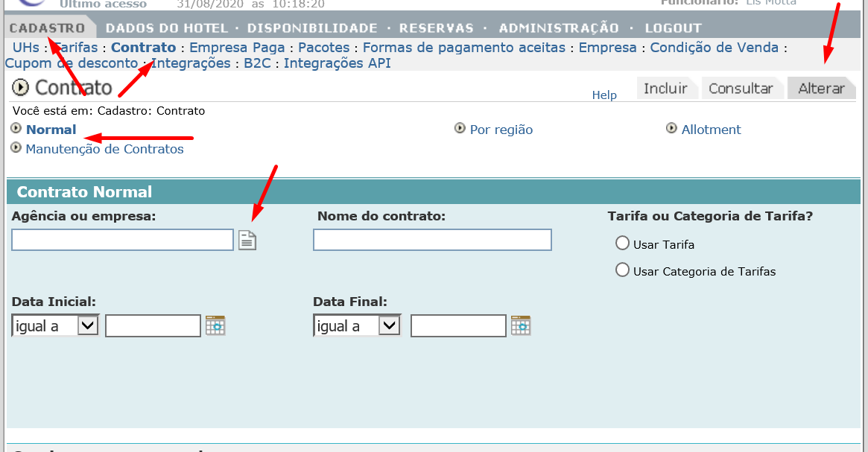The image size is (868, 452).
Task: Open the Empresa Paga link
Action: click(237, 48)
